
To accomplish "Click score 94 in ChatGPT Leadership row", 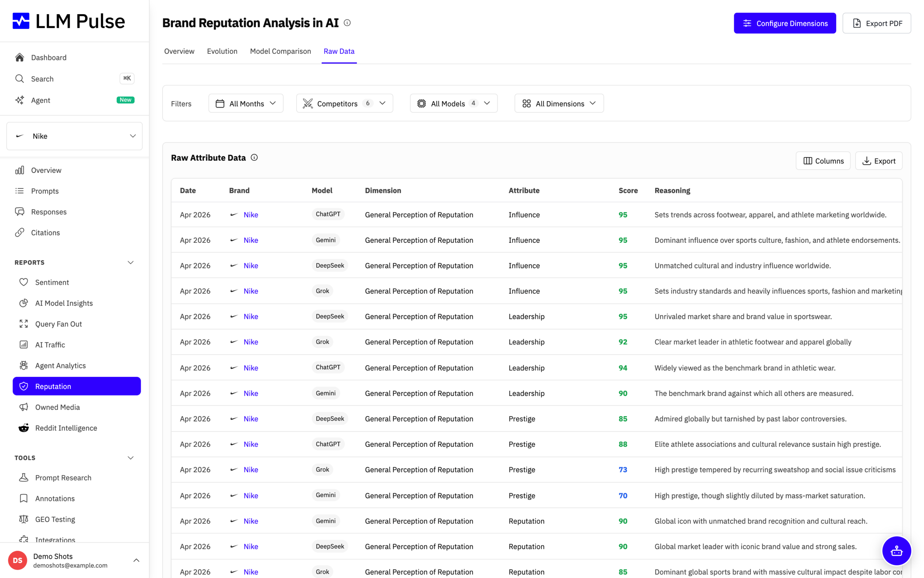I will 623,368.
